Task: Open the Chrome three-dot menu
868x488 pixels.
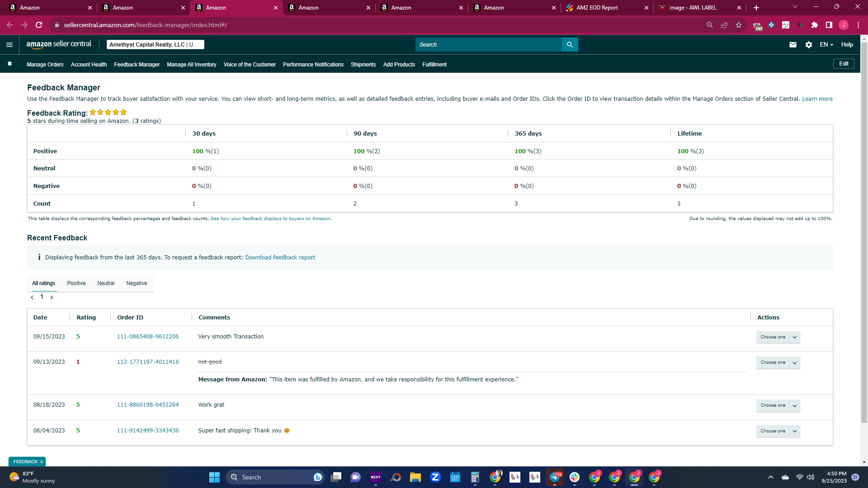Action: [x=858, y=25]
